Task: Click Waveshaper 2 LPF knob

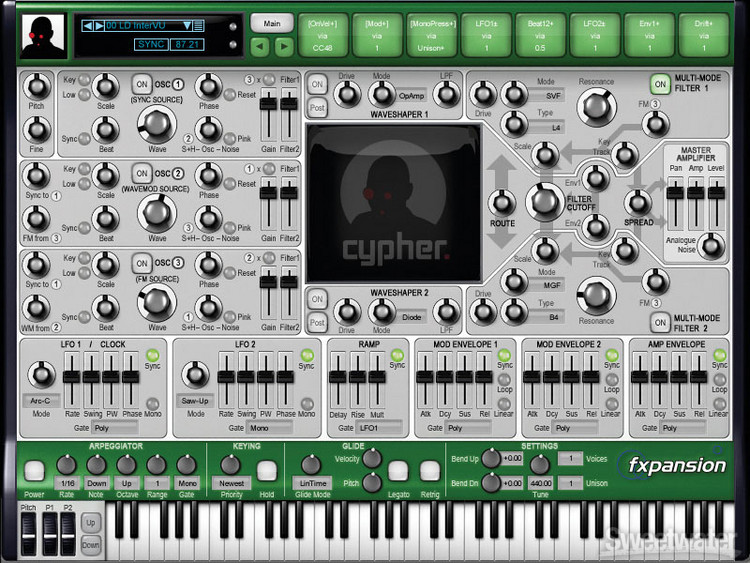Action: tap(446, 312)
